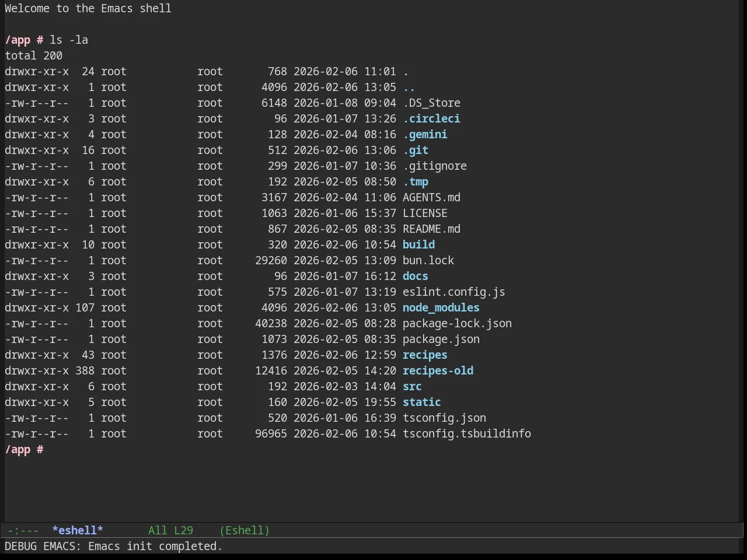
Task: Click the tsconfig.json file name
Action: [444, 418]
